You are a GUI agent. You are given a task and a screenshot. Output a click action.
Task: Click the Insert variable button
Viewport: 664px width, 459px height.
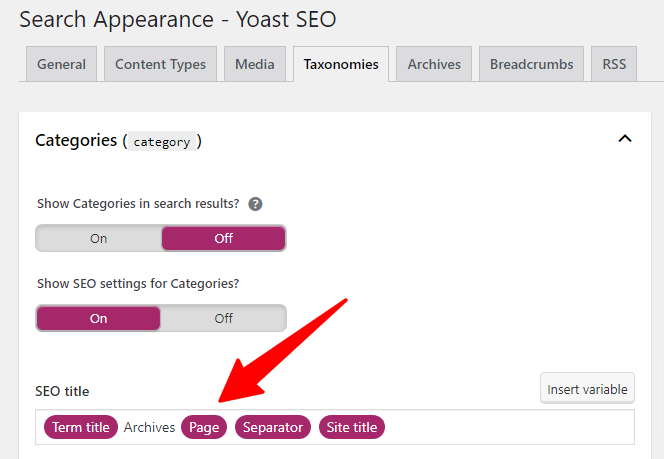point(587,389)
